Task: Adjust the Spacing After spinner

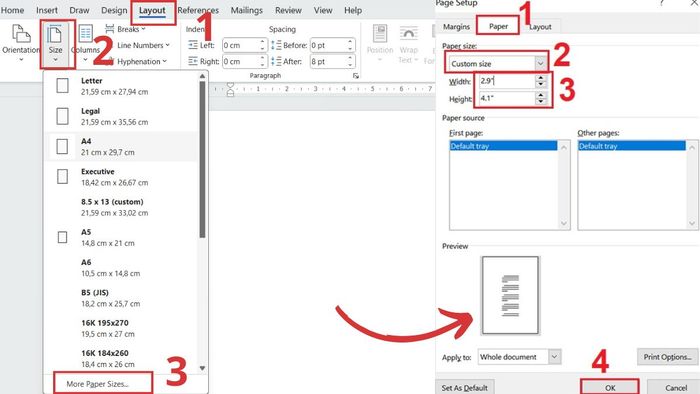Action: tap(350, 61)
